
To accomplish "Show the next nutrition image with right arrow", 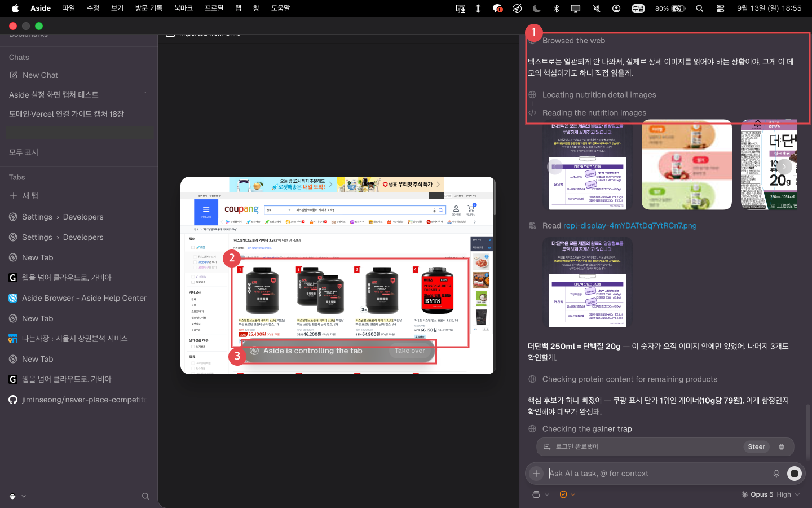I will tap(784, 167).
